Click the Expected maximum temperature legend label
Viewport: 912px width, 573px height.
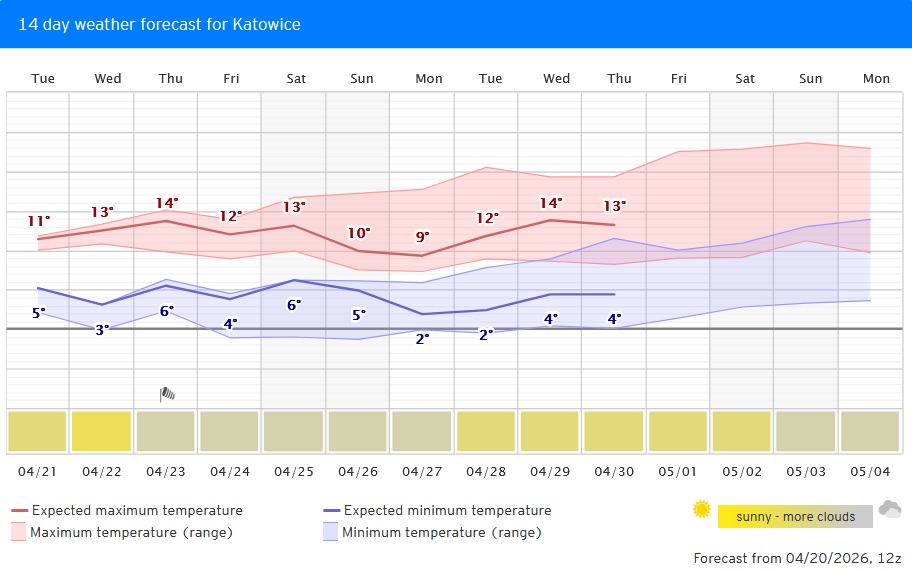tap(137, 511)
